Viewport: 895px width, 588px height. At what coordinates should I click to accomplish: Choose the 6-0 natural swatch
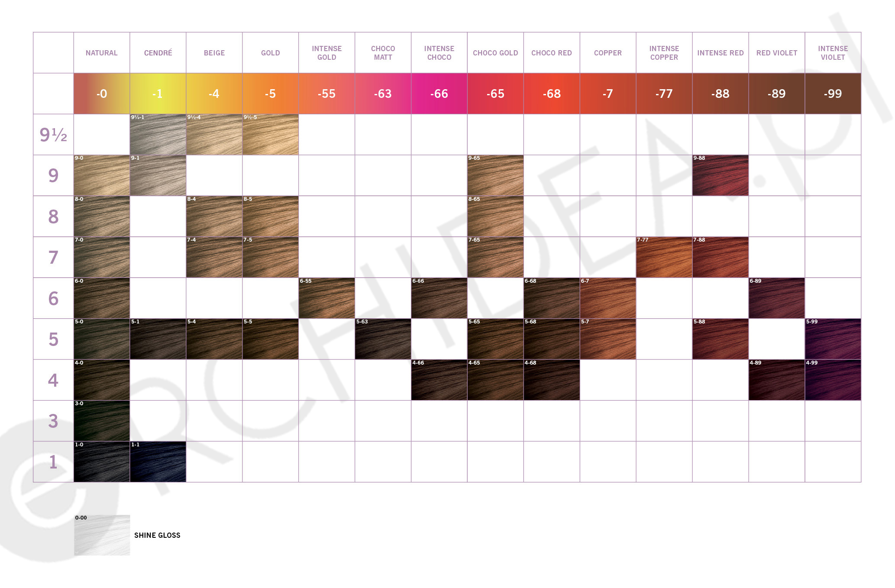[x=102, y=298]
